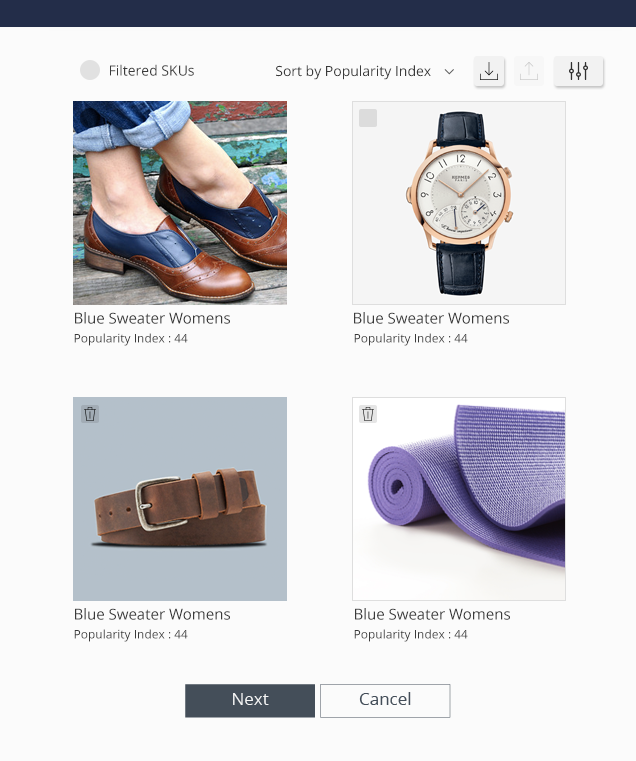Open the title under the belt image

tap(152, 614)
